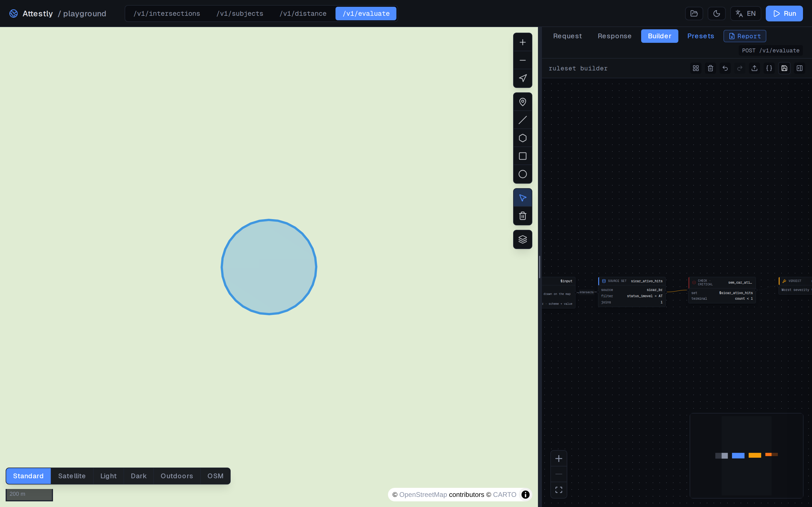Screen dimensions: 812x507
Task: Select the draw circle tool
Action: pos(522,174)
